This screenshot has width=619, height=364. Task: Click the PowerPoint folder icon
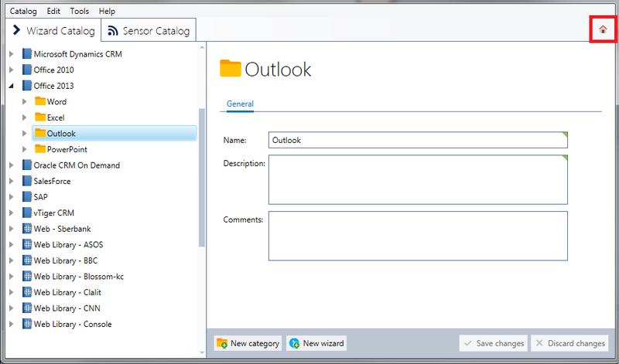(40, 149)
